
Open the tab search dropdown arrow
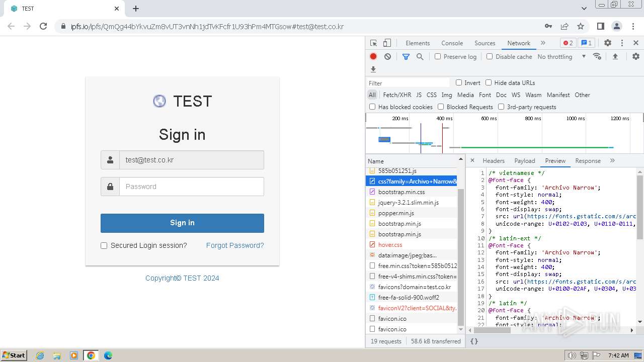(x=584, y=9)
